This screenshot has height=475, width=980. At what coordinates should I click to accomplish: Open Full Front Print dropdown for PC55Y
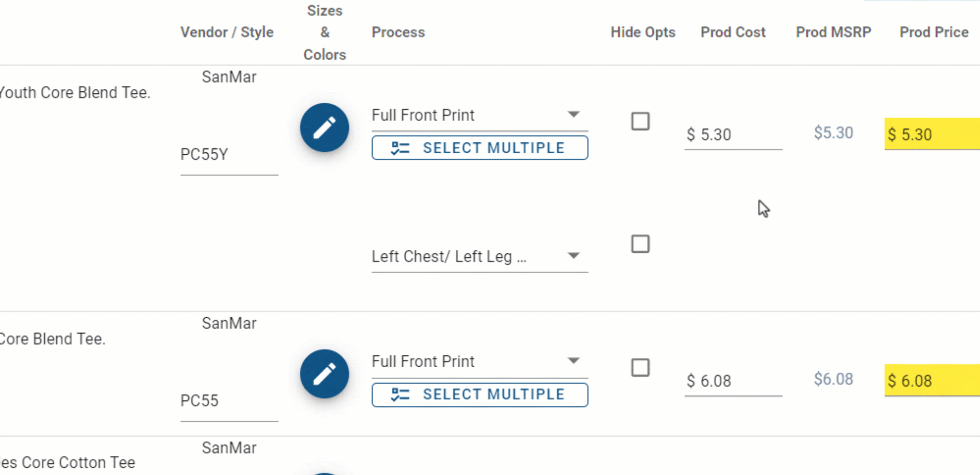(480, 115)
